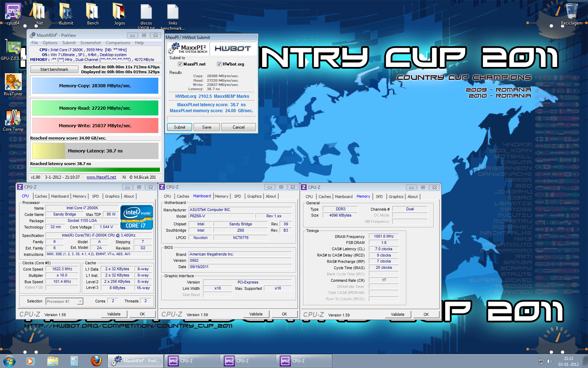Click Validate in the first CPU-Z window

(x=114, y=314)
